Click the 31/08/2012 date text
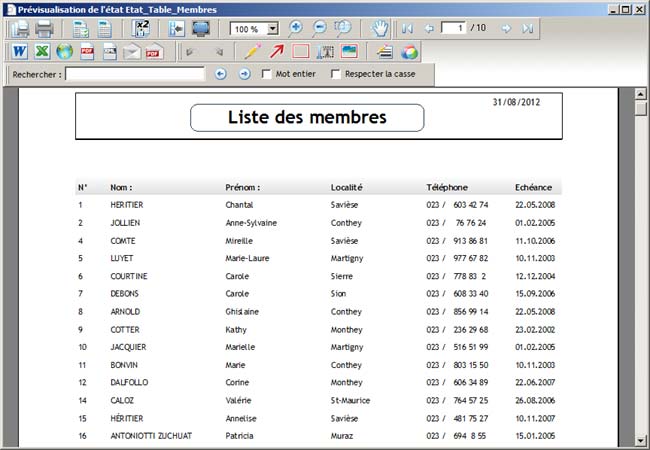Viewport: 650px width, 450px height. point(516,102)
